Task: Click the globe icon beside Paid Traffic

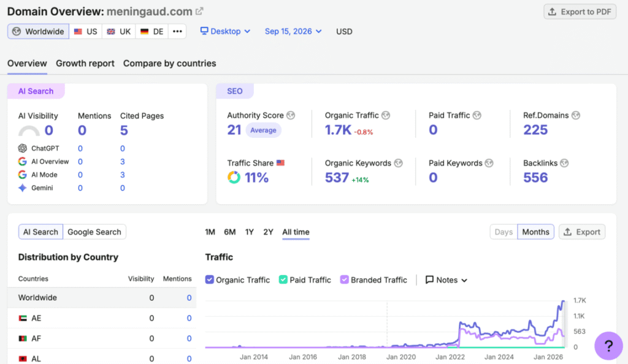Action: tap(477, 115)
